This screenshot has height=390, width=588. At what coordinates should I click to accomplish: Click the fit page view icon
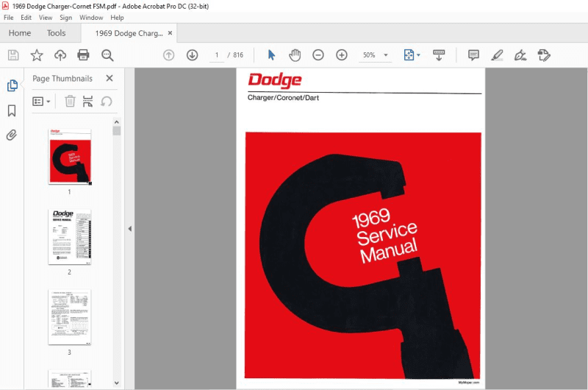[x=409, y=55]
